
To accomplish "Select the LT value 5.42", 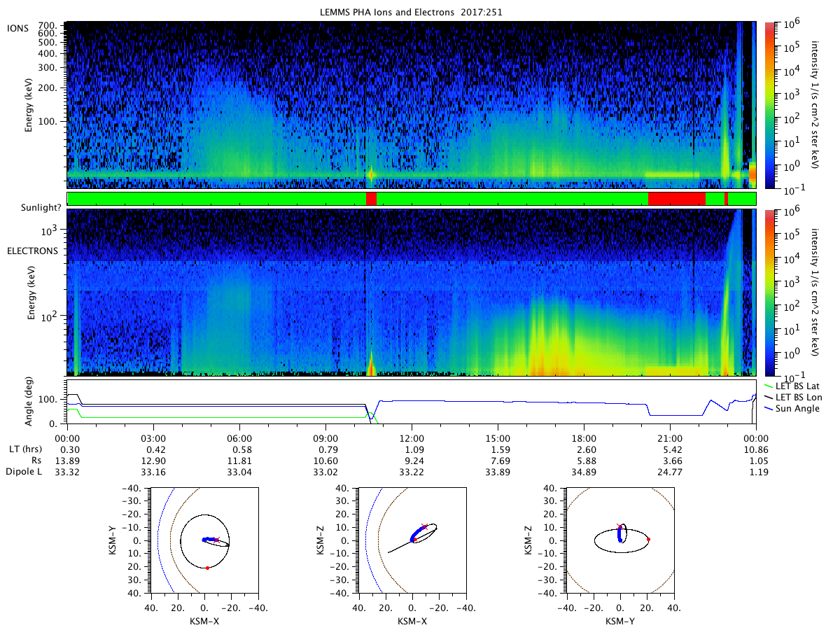I will point(670,449).
